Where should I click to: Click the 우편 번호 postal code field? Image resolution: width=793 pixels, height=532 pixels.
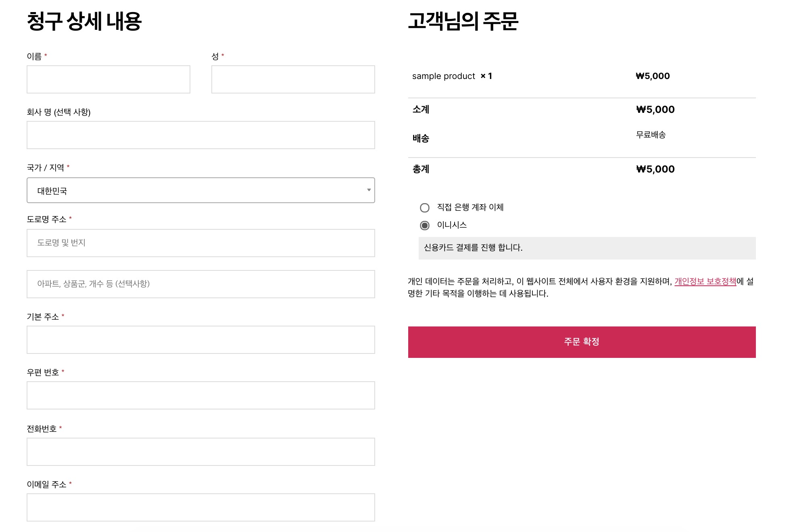pos(200,395)
